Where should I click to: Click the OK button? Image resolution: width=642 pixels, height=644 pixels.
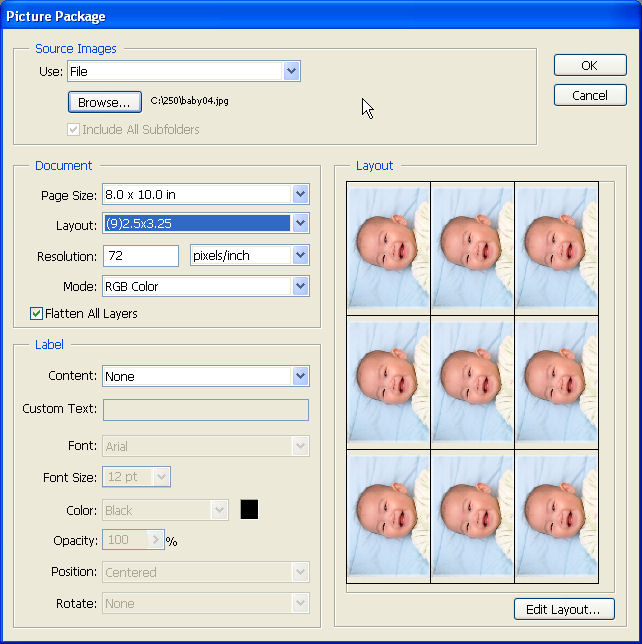pos(589,65)
